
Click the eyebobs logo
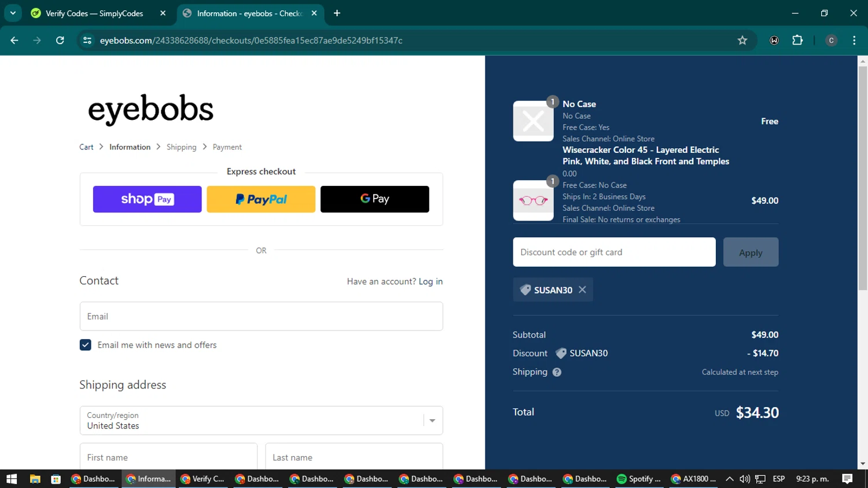(x=150, y=109)
